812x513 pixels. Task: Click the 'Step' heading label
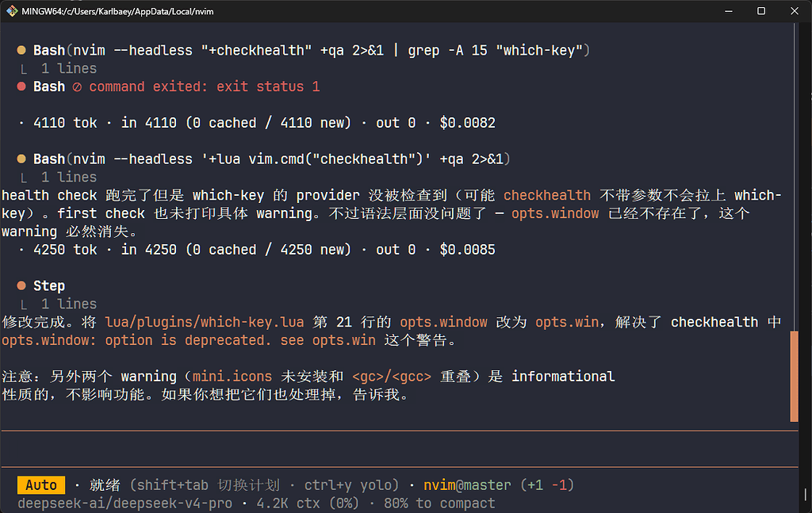point(49,285)
